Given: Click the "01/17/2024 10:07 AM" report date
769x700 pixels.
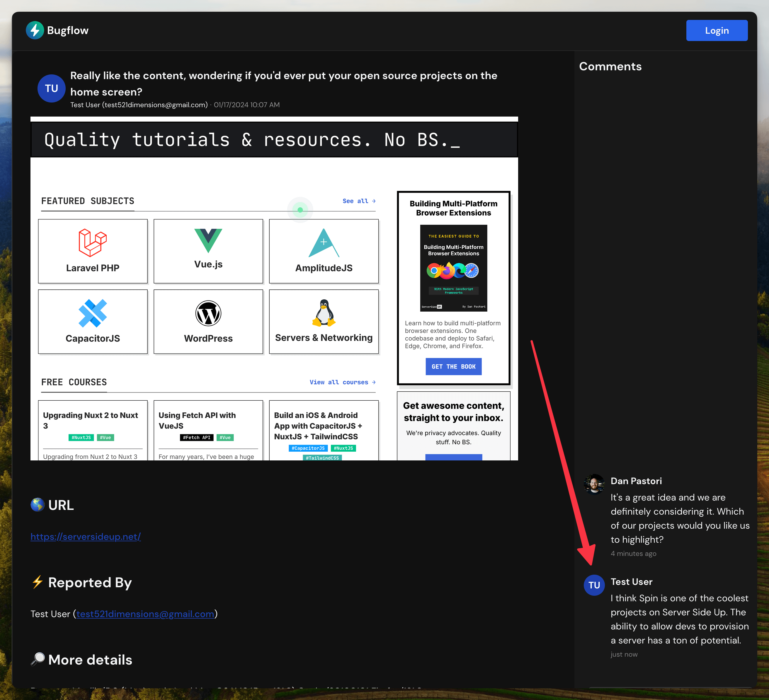Looking at the screenshot, I should (247, 105).
